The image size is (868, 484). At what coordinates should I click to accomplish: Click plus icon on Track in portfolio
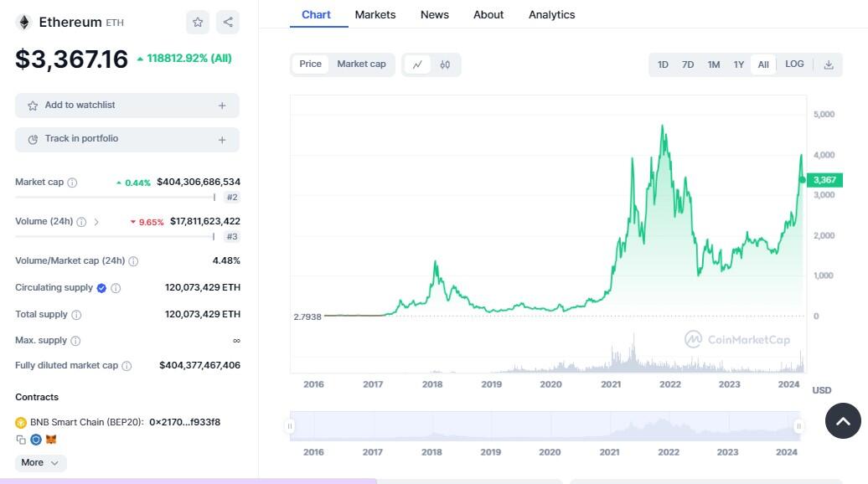point(222,140)
